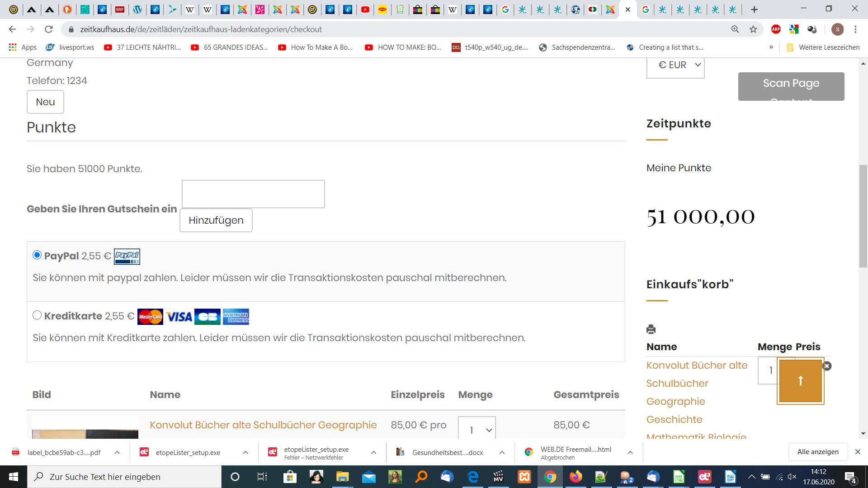Click the Gutschein code input field
868x488 pixels.
coord(253,194)
